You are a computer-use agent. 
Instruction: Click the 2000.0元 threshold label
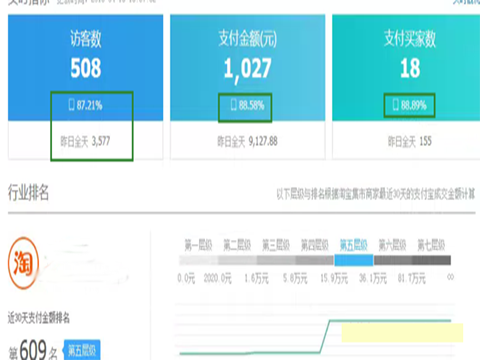point(217,278)
